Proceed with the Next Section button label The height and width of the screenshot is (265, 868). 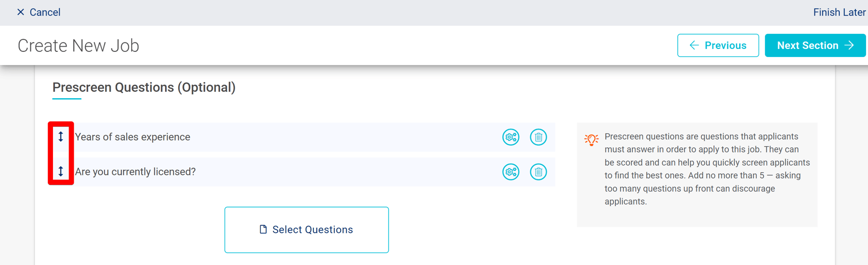[807, 45]
